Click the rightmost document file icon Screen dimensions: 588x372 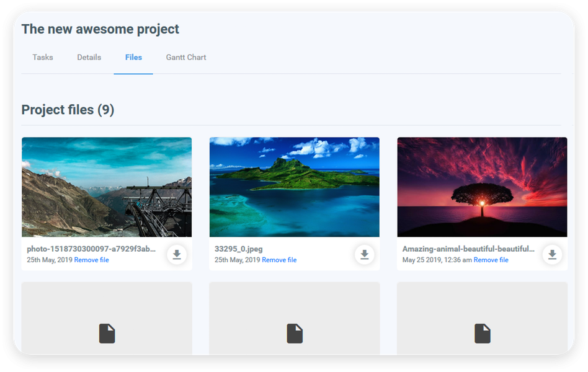click(x=482, y=334)
